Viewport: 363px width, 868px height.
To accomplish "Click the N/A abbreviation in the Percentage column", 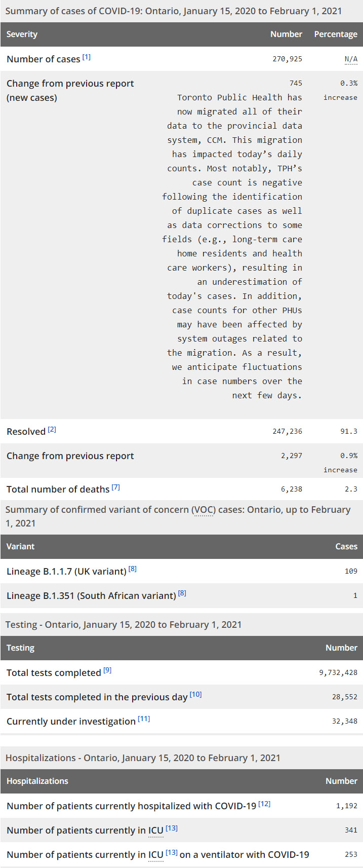I will 351,59.
